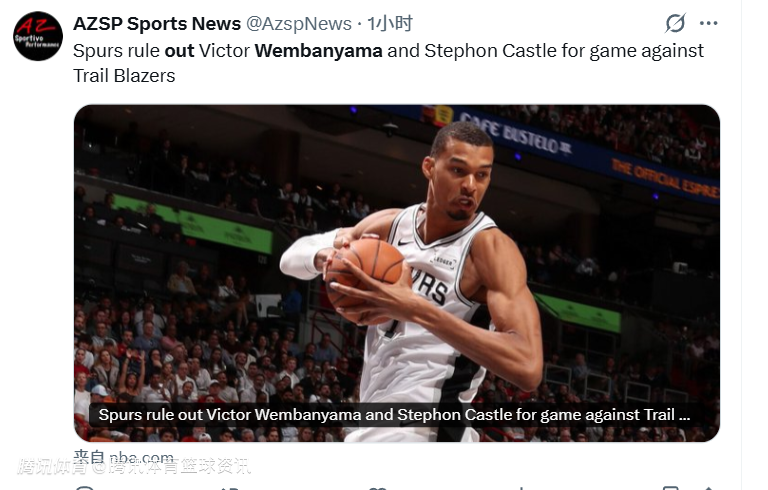This screenshot has width=768, height=490.
Task: Click the tweet text mentioning Trail Blazers
Action: (x=124, y=75)
